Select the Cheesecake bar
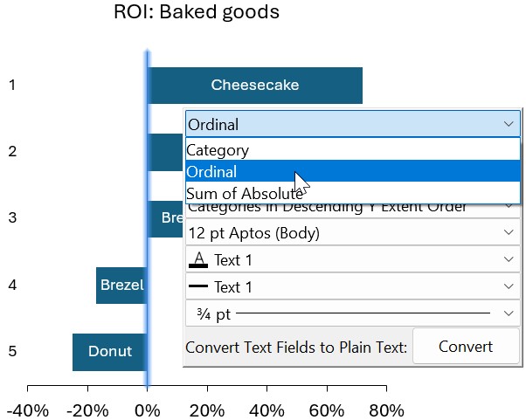526x420 pixels. click(255, 86)
